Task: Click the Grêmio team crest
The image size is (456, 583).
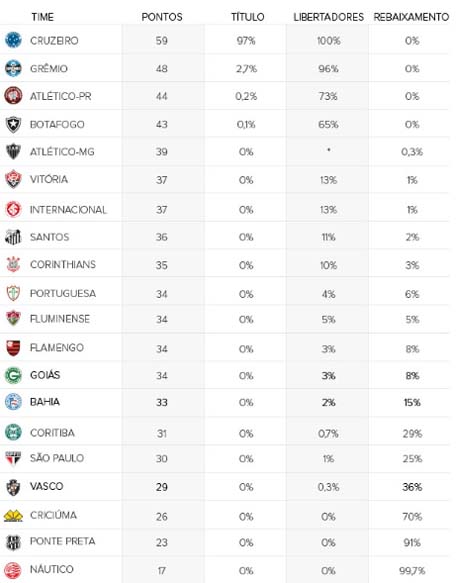Action: 13,68
